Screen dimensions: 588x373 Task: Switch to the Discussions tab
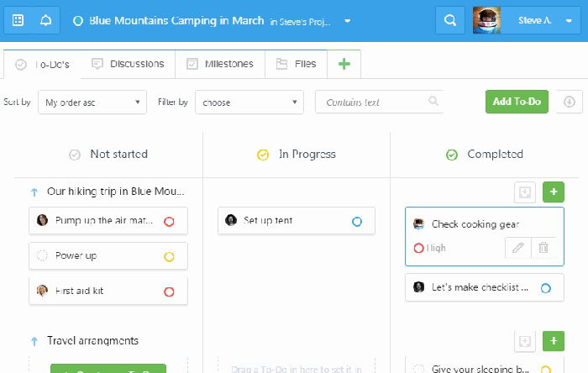[x=129, y=64]
